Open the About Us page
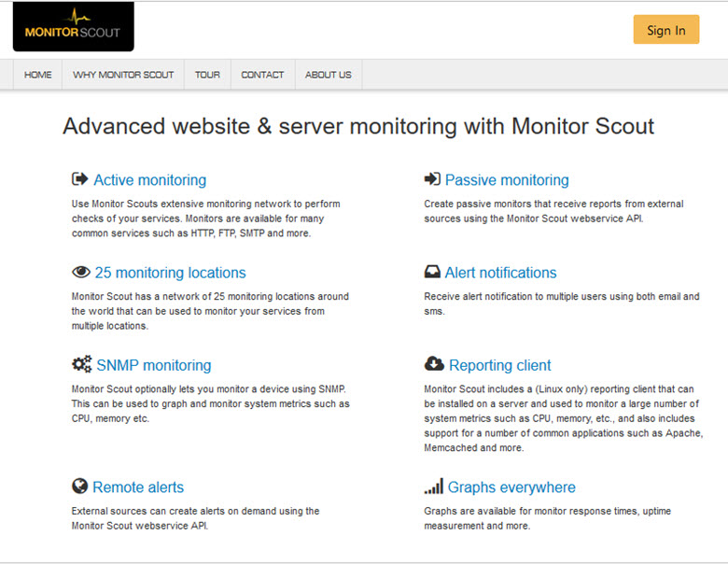Screen dimensions: 728x564 [x=329, y=75]
